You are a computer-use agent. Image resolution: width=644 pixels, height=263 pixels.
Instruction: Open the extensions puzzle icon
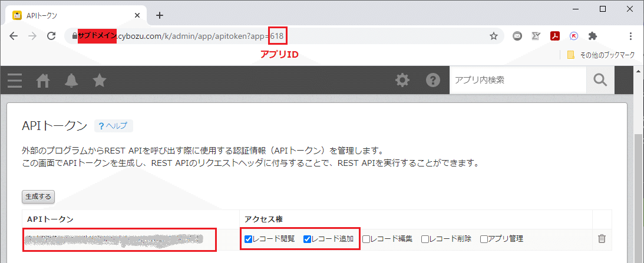[592, 36]
